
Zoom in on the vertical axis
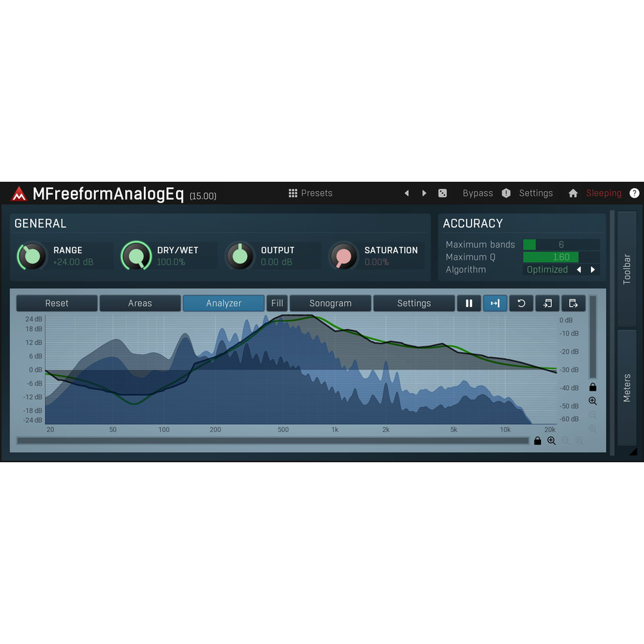[x=592, y=401]
